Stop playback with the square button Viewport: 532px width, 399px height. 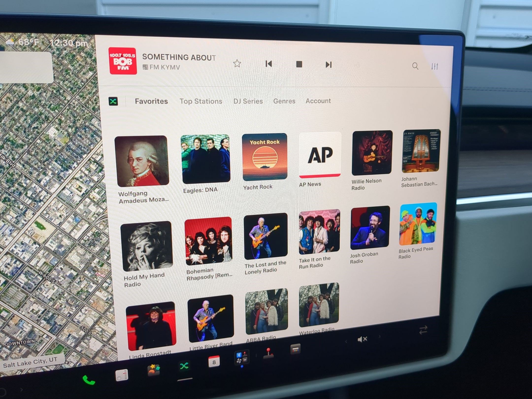pos(299,64)
